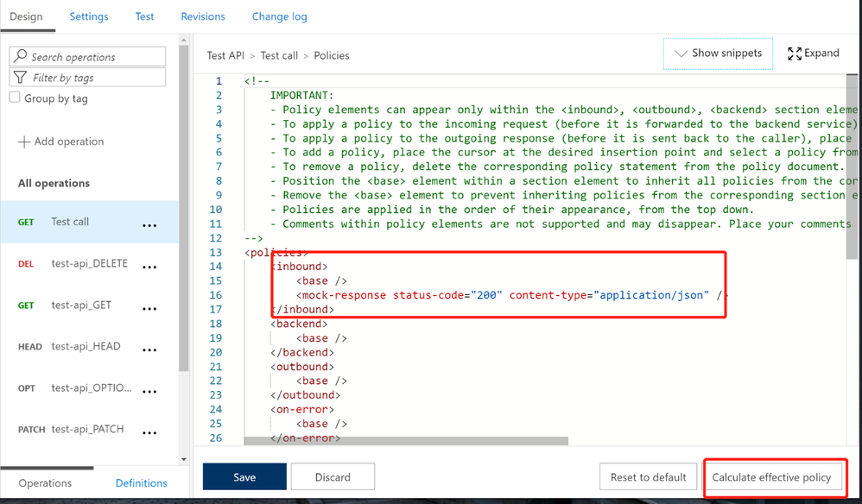Save the policy changes
Viewport: 862px width, 504px height.
[244, 476]
